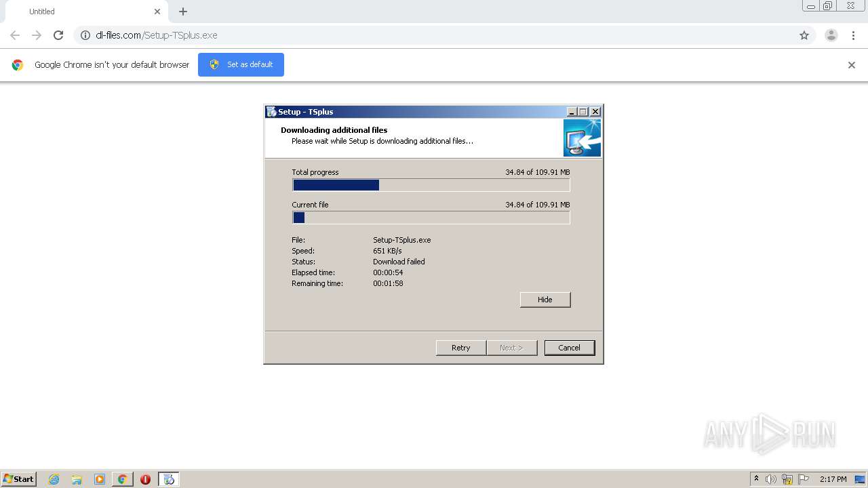Click the browser Forward arrow
Viewport: 868px width, 488px height.
(x=37, y=35)
